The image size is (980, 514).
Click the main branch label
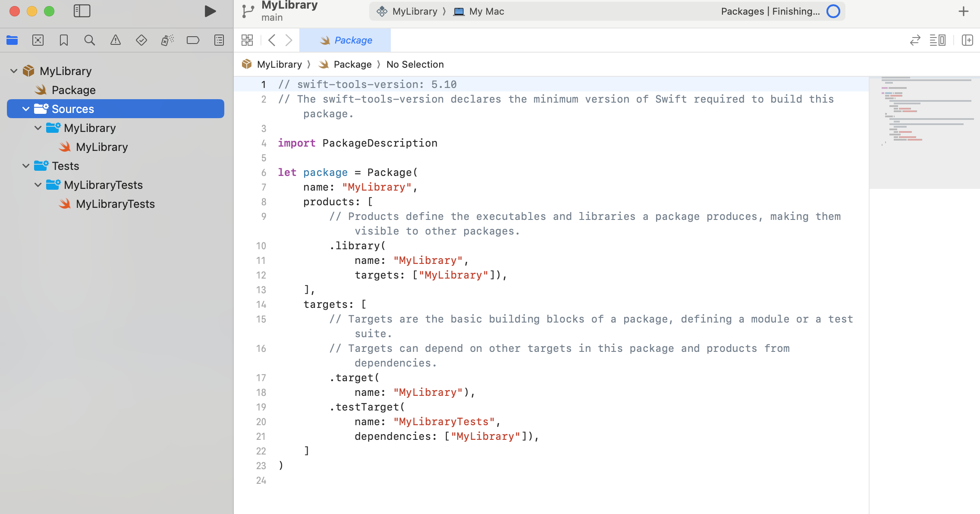click(x=272, y=17)
